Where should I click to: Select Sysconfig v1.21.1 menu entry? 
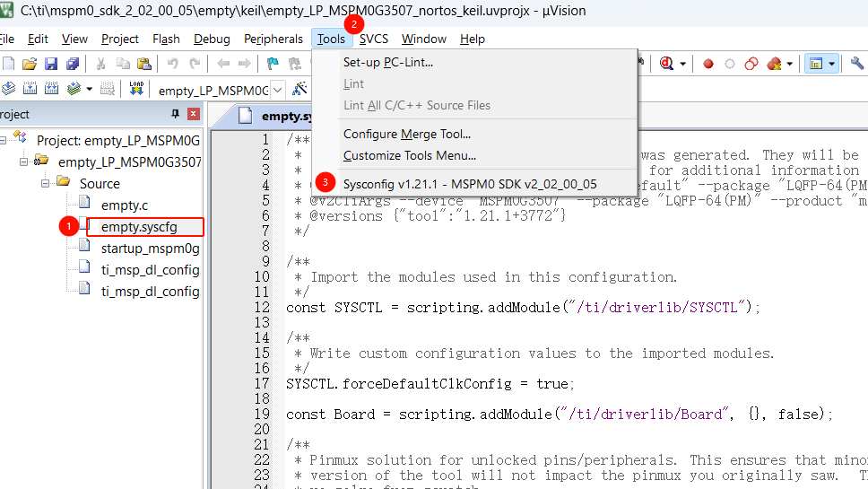pos(470,183)
